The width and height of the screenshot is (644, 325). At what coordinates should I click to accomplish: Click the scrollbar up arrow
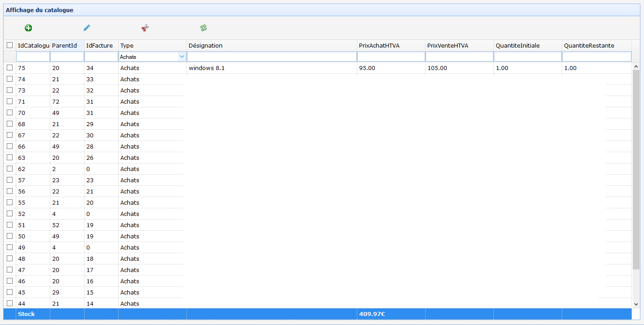(636, 66)
